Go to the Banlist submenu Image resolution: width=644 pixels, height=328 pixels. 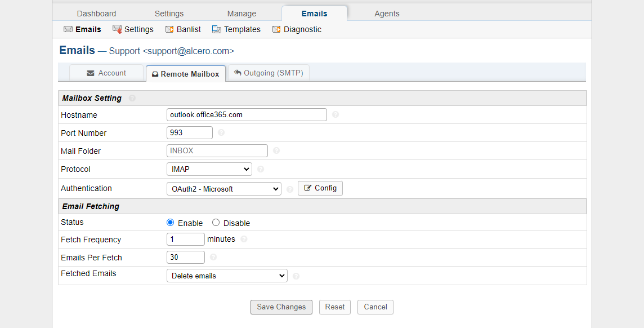pos(183,29)
